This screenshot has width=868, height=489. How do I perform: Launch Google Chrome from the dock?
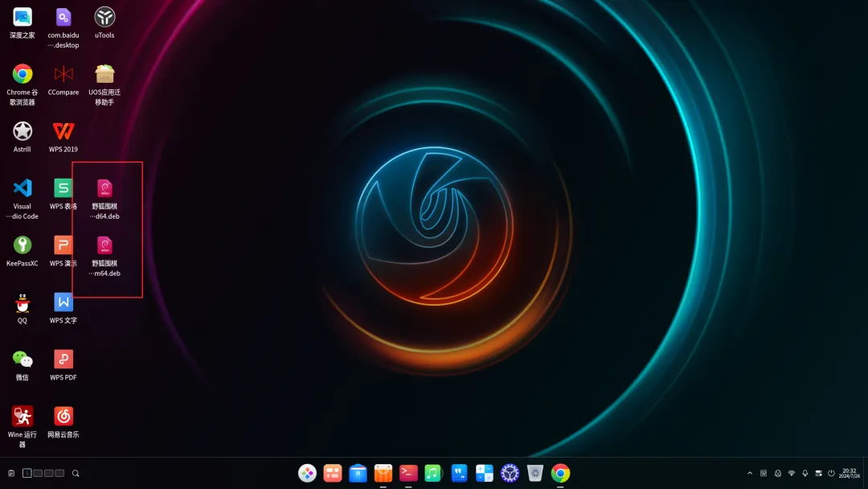[x=560, y=473]
